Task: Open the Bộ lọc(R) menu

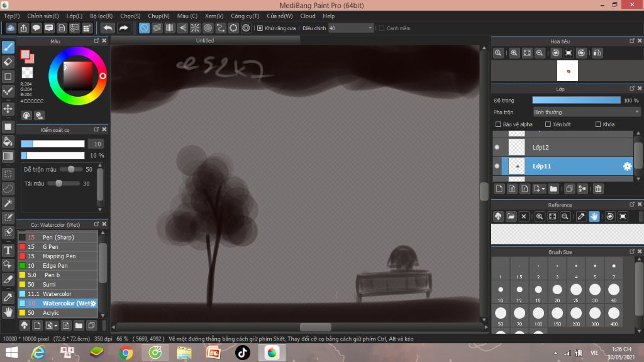Action: pos(101,16)
